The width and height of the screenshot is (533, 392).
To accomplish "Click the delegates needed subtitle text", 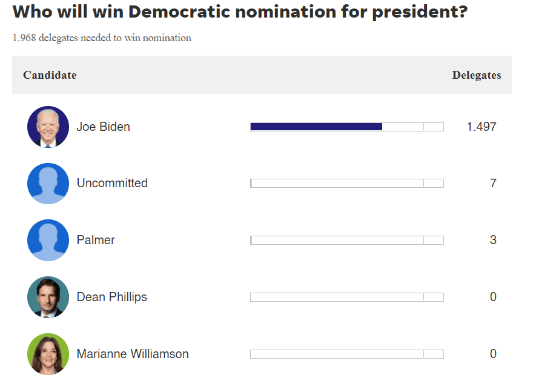I will pyautogui.click(x=102, y=38).
